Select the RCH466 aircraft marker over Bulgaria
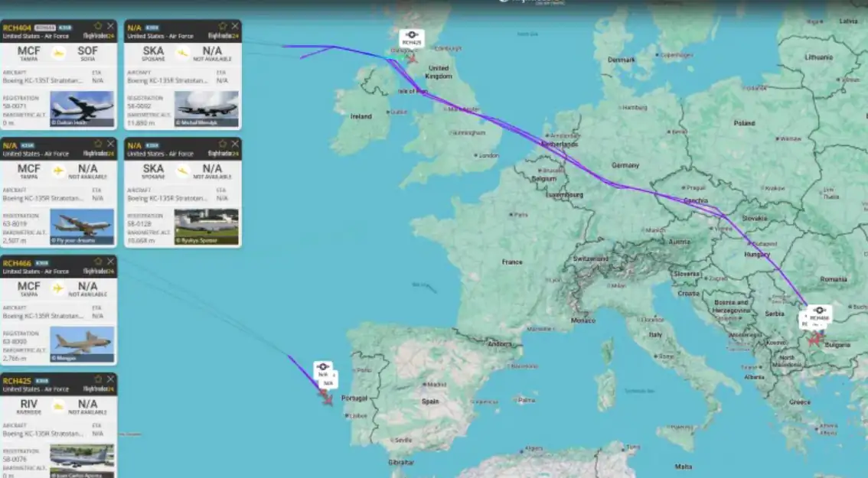This screenshot has height=478, width=868. (x=815, y=337)
